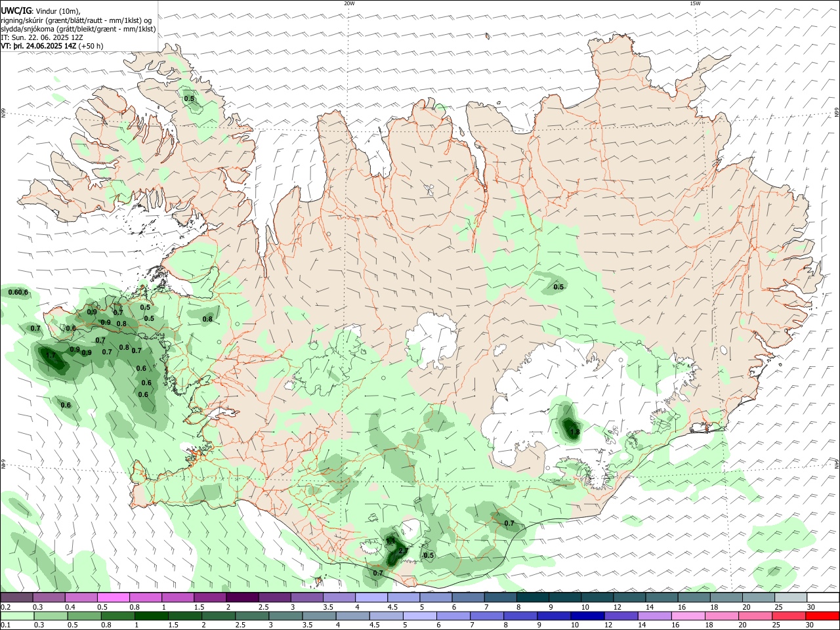Click the 15W longitude label at top

click(695, 3)
